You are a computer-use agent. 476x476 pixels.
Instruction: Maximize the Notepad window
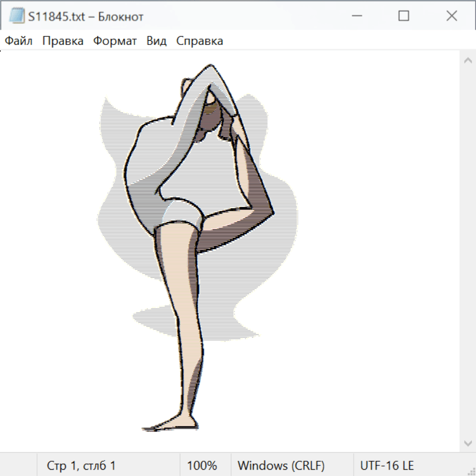click(404, 16)
